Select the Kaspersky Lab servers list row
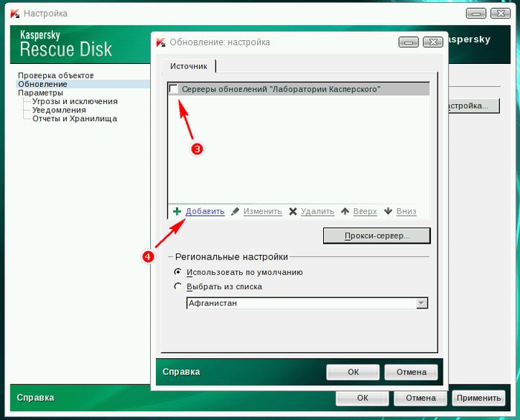 pyautogui.click(x=299, y=89)
